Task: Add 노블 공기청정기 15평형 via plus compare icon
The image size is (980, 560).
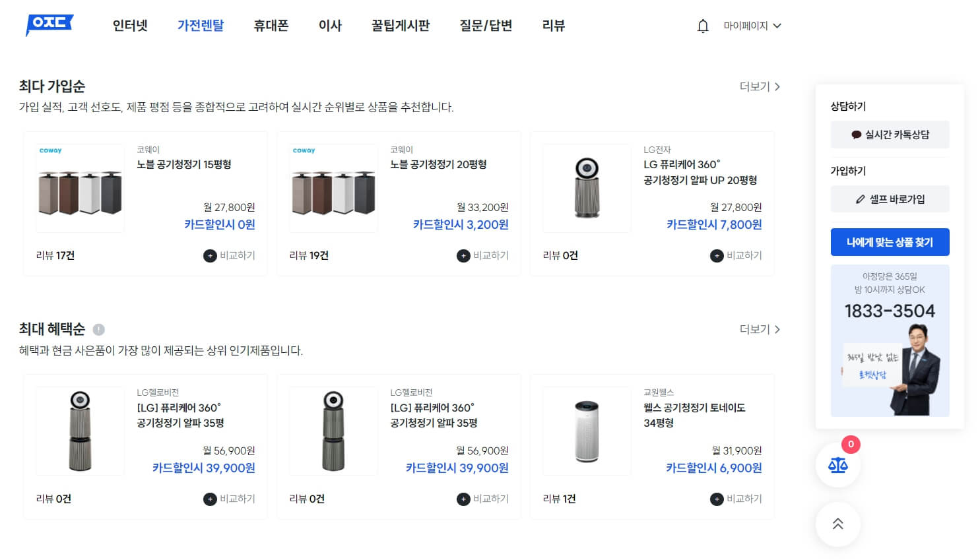Action: coord(209,255)
